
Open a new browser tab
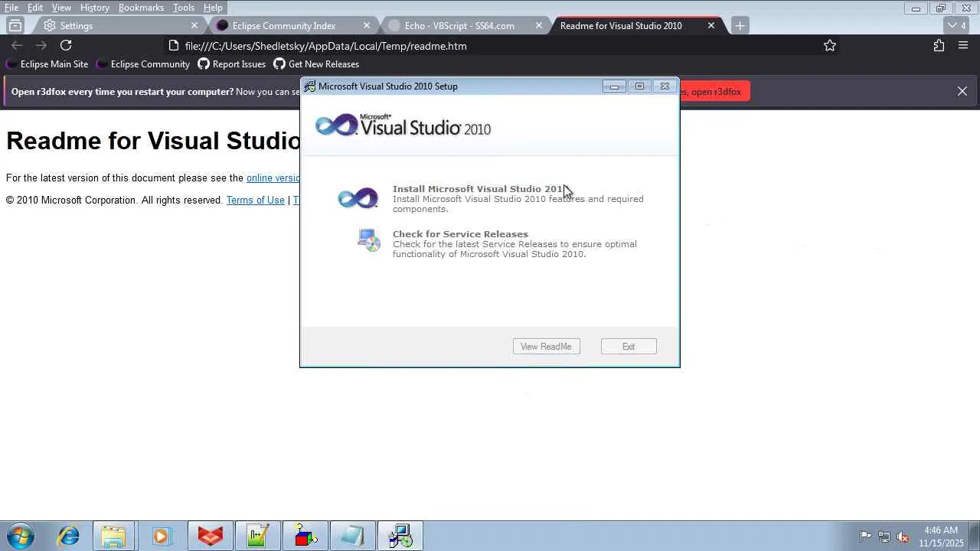740,25
